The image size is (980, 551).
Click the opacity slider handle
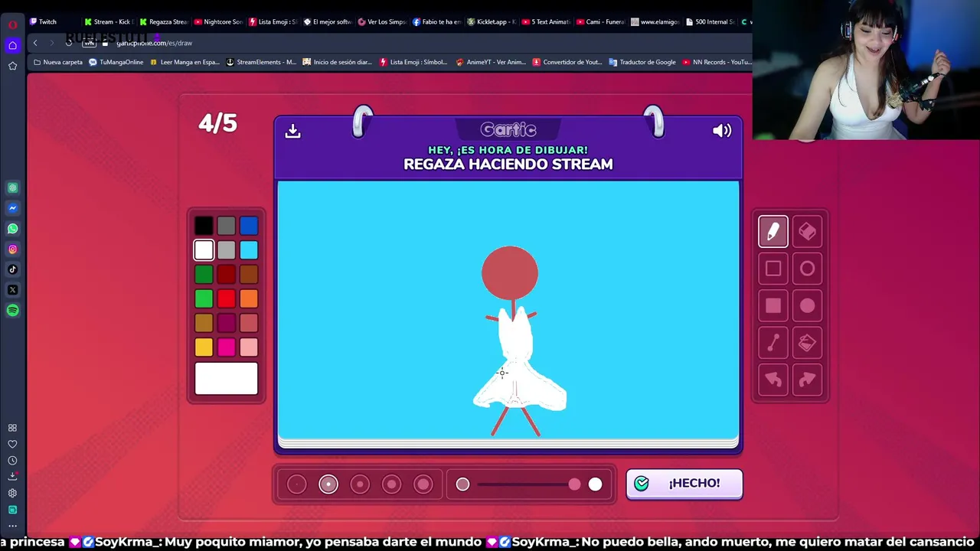click(x=574, y=484)
